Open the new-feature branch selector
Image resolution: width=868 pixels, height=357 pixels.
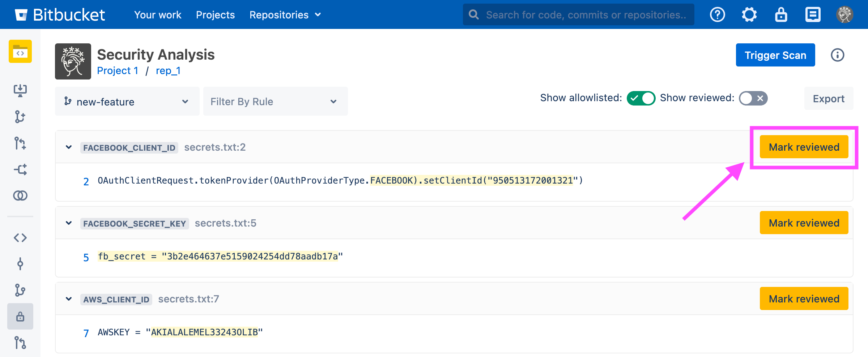(127, 101)
